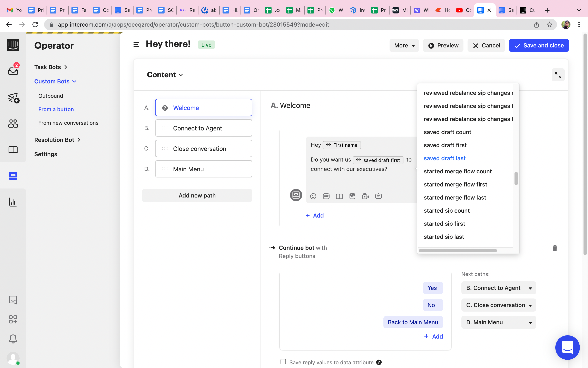Select saved draft last attribute
This screenshot has width=588, height=368.
coord(444,158)
